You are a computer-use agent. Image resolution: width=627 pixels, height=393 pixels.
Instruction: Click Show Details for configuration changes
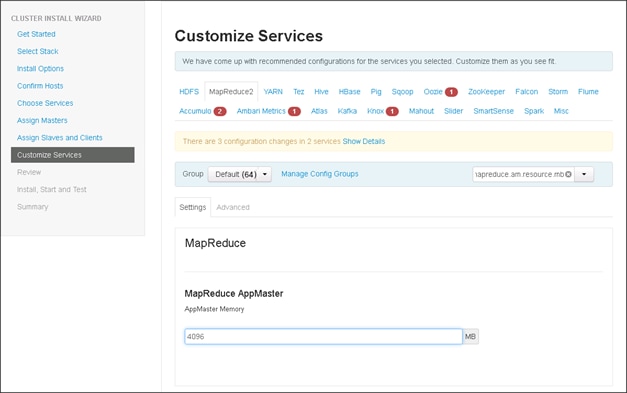[364, 141]
